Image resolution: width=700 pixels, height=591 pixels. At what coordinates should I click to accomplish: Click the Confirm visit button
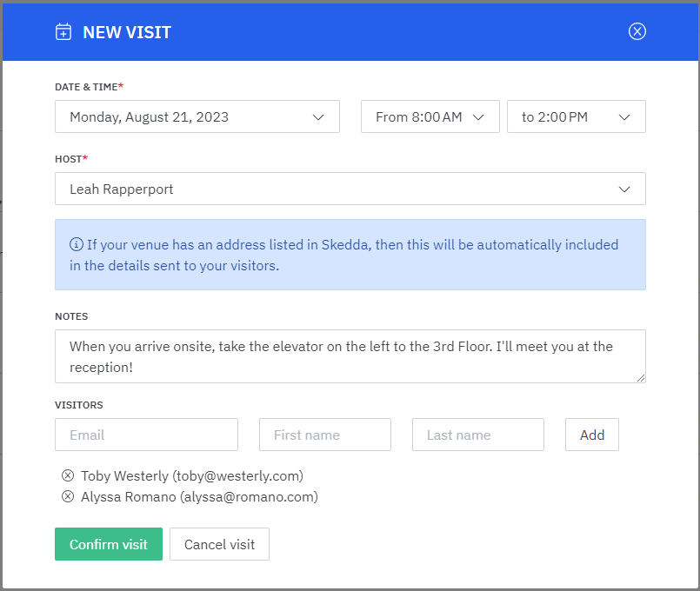click(108, 544)
